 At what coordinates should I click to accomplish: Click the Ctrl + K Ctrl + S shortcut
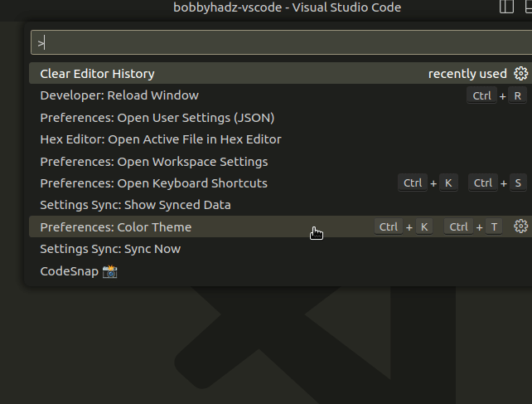click(x=462, y=183)
